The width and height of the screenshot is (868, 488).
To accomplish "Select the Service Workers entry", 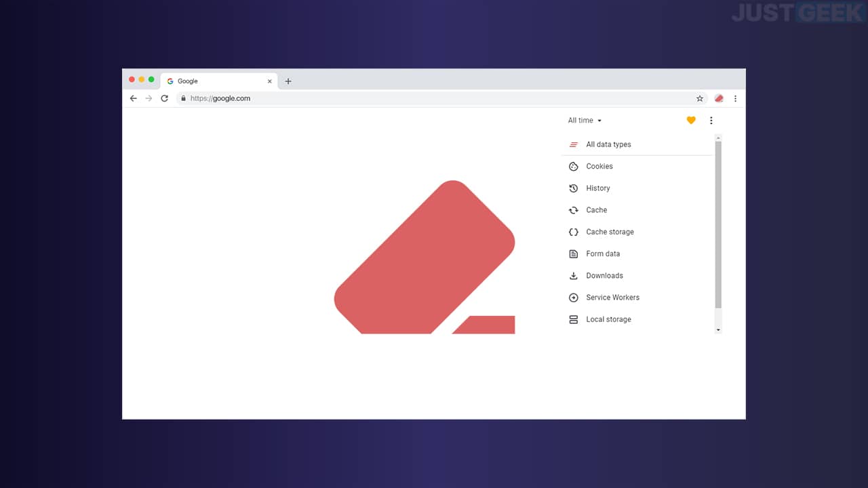I will (637, 298).
